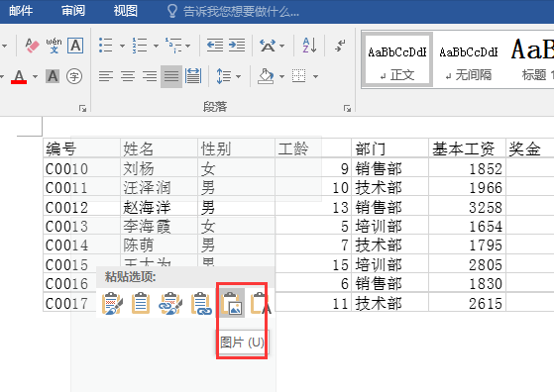Click the salary cell 3258
The width and height of the screenshot is (554, 392).
click(467, 207)
